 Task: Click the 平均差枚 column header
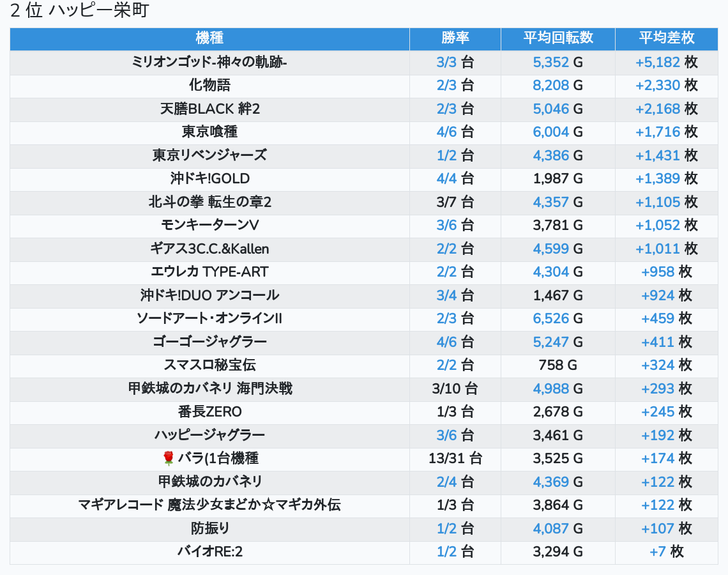pos(666,38)
